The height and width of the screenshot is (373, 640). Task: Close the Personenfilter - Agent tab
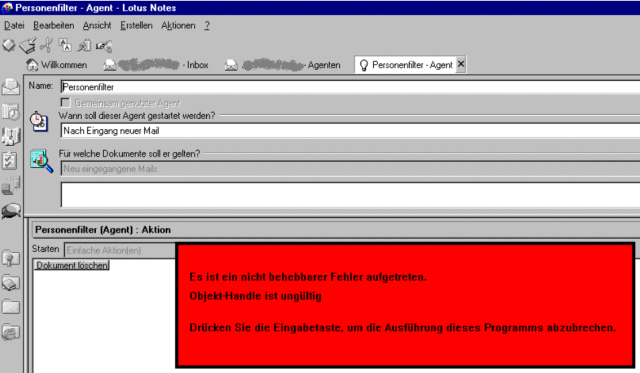click(461, 64)
